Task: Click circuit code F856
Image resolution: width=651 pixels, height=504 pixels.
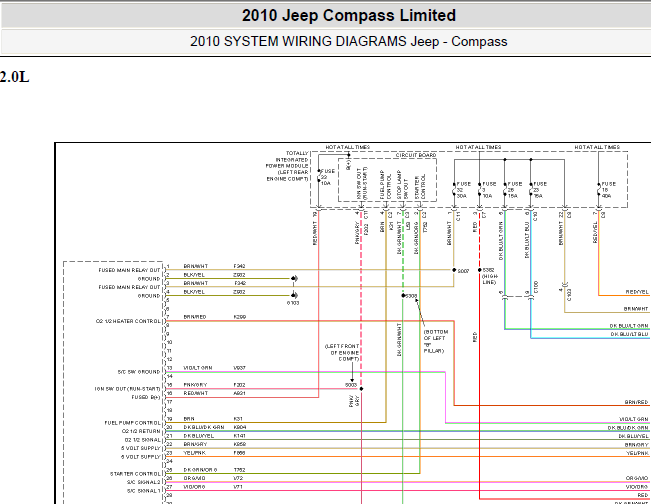Action: coord(240,453)
